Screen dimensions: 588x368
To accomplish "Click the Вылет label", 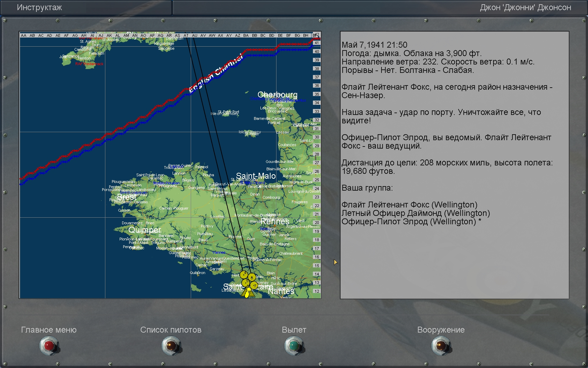I will tap(294, 330).
